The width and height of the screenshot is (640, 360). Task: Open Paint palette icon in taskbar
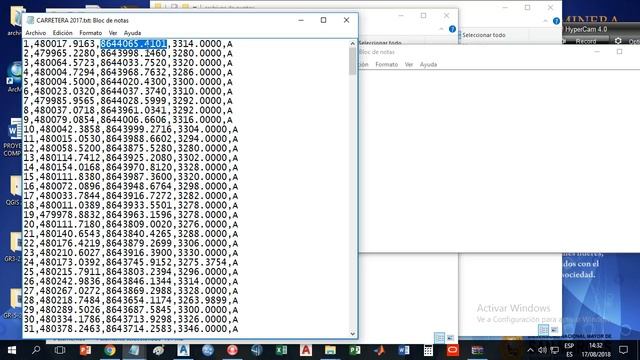(159, 350)
